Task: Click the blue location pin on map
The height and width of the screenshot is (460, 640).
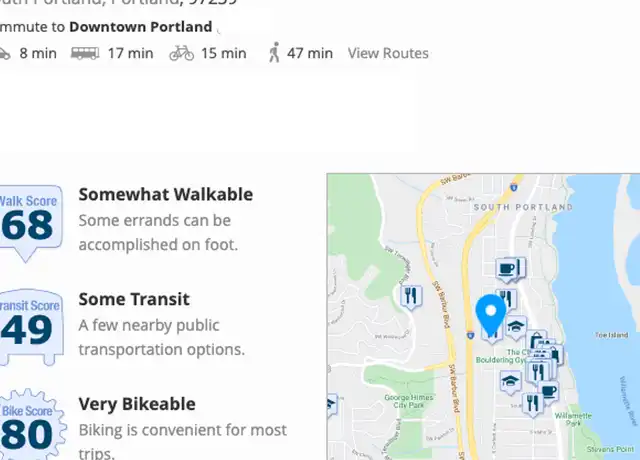Action: (491, 313)
